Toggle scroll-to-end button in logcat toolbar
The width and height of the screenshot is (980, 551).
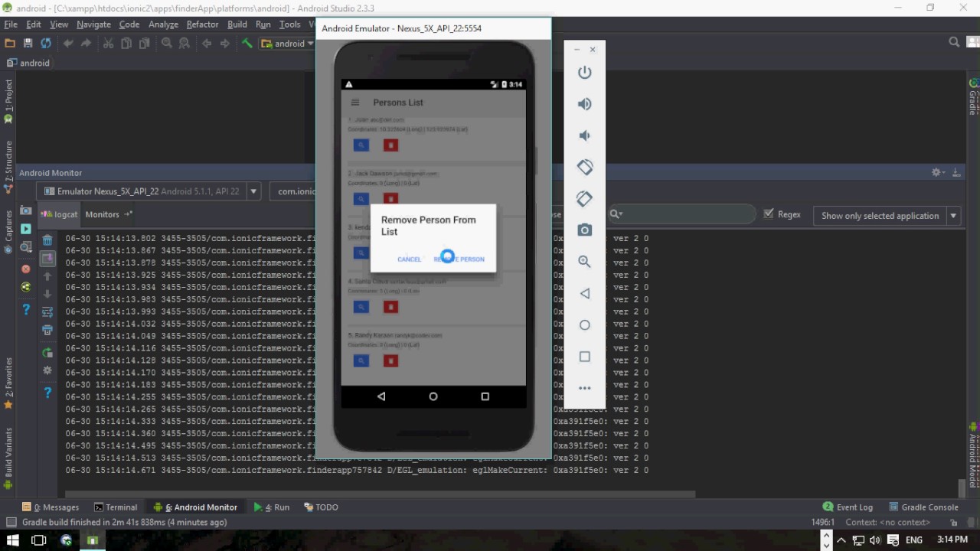(x=47, y=259)
